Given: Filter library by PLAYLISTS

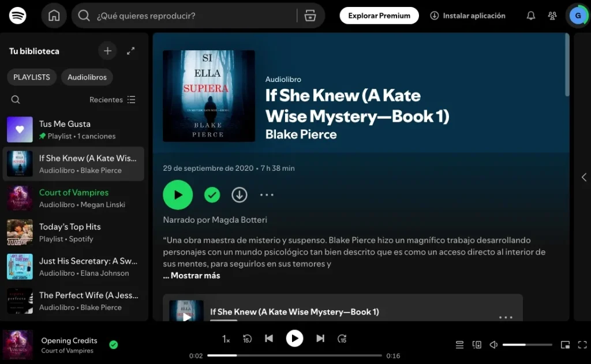Looking at the screenshot, I should [x=32, y=77].
